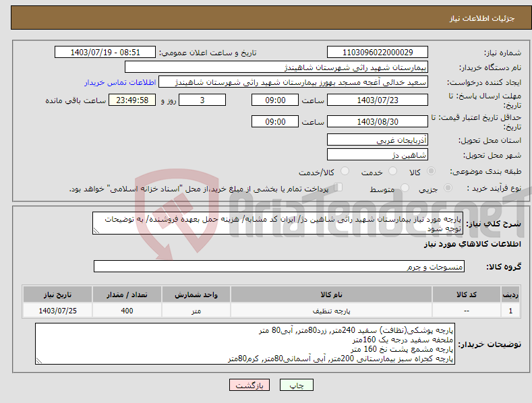Click the تاریخ نیاز column header

pyautogui.click(x=58, y=294)
